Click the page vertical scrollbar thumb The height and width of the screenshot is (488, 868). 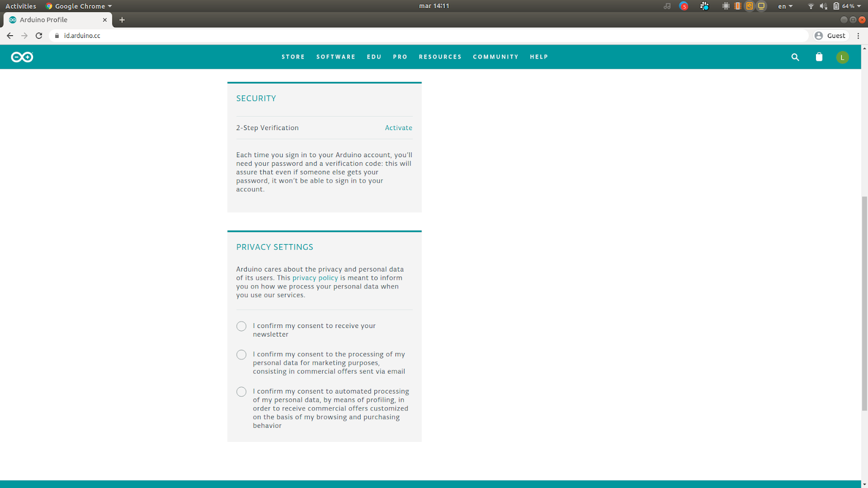pyautogui.click(x=864, y=304)
